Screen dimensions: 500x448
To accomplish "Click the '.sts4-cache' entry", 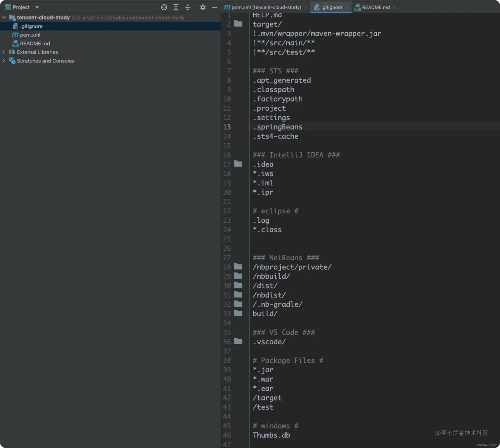I will click(x=275, y=136).
